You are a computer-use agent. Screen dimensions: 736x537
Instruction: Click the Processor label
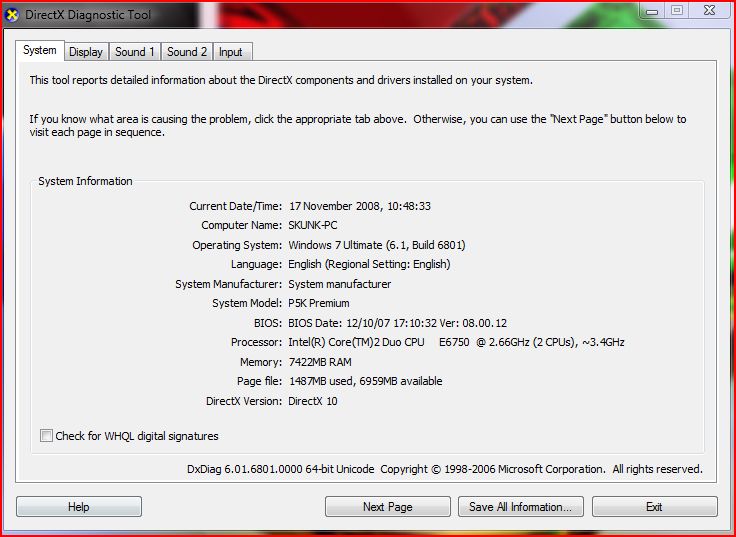tap(256, 342)
